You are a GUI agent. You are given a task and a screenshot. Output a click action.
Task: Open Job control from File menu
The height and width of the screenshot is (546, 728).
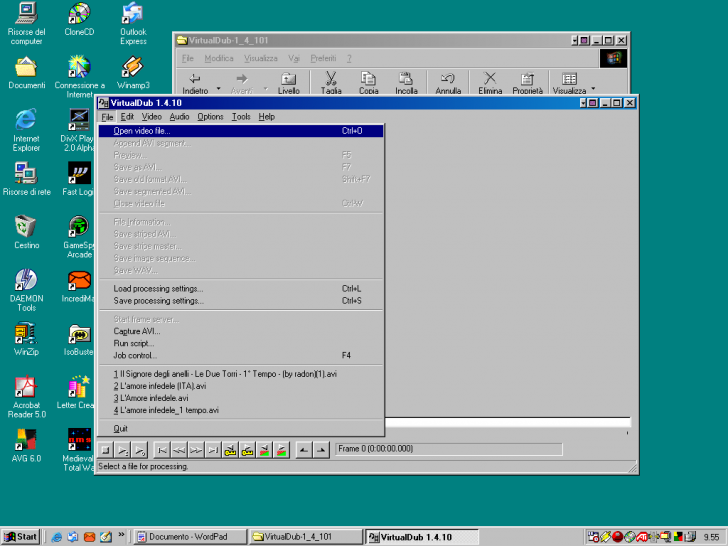[241, 356]
